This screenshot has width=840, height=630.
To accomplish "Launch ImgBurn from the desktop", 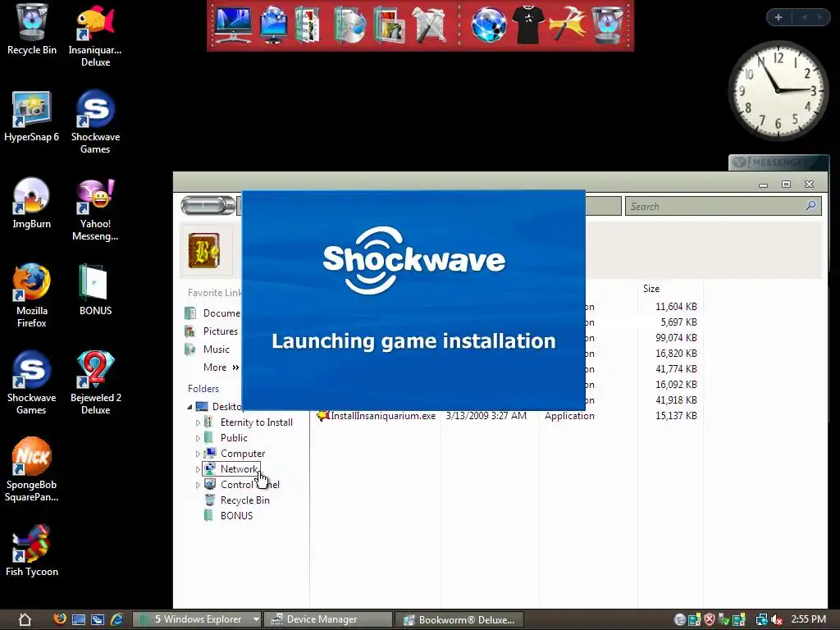I will pyautogui.click(x=32, y=203).
